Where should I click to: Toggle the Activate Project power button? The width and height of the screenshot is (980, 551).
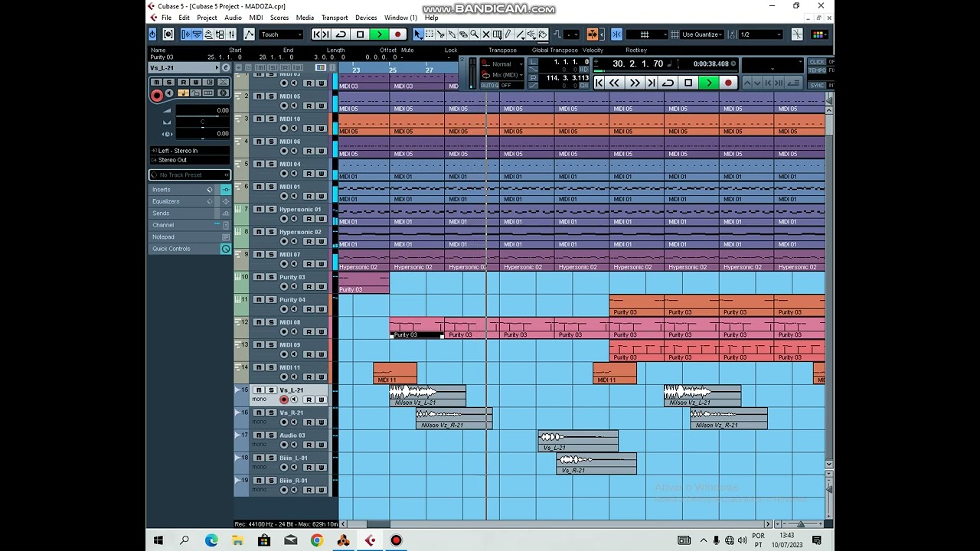pos(152,34)
